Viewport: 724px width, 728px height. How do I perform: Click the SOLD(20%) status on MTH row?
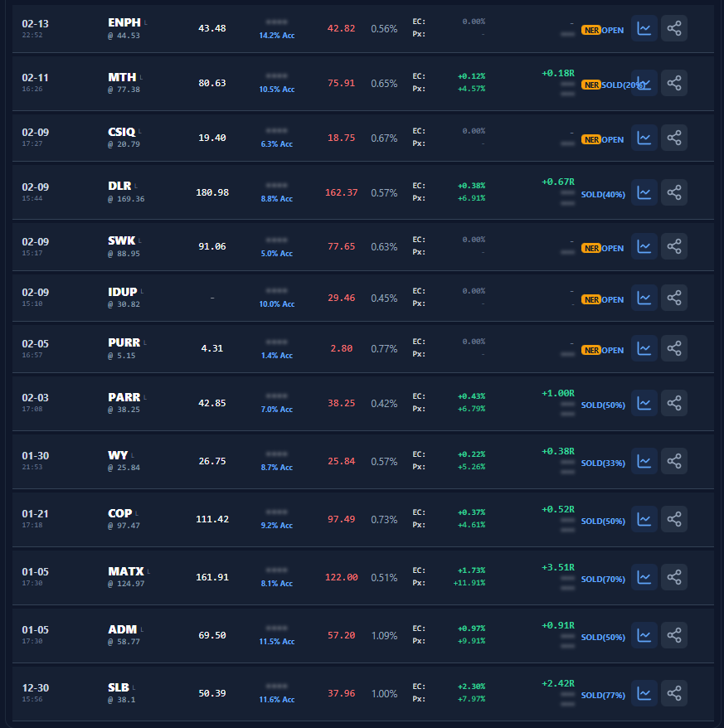click(623, 85)
